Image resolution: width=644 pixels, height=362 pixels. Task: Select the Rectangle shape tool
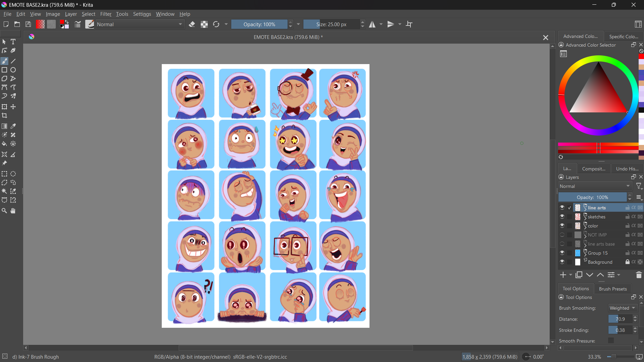(4, 70)
